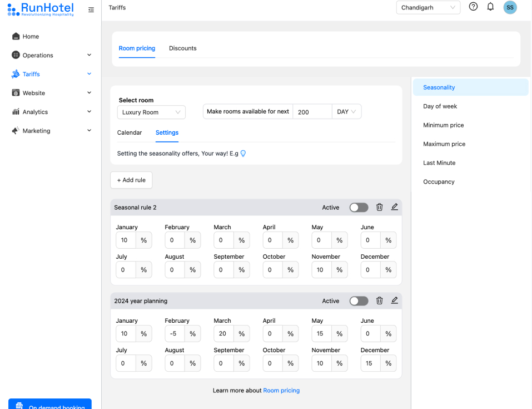
Task: Collapse the Tariffs menu chevron
Action: pyautogui.click(x=90, y=73)
